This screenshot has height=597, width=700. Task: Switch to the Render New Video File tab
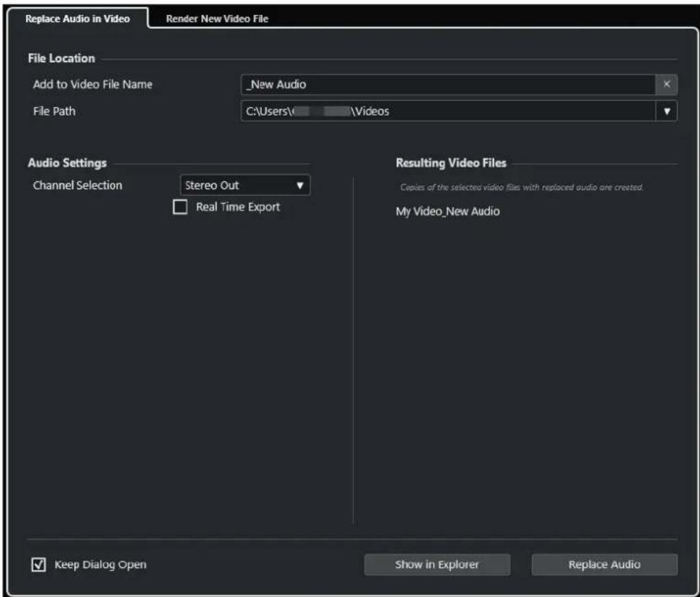click(x=217, y=18)
